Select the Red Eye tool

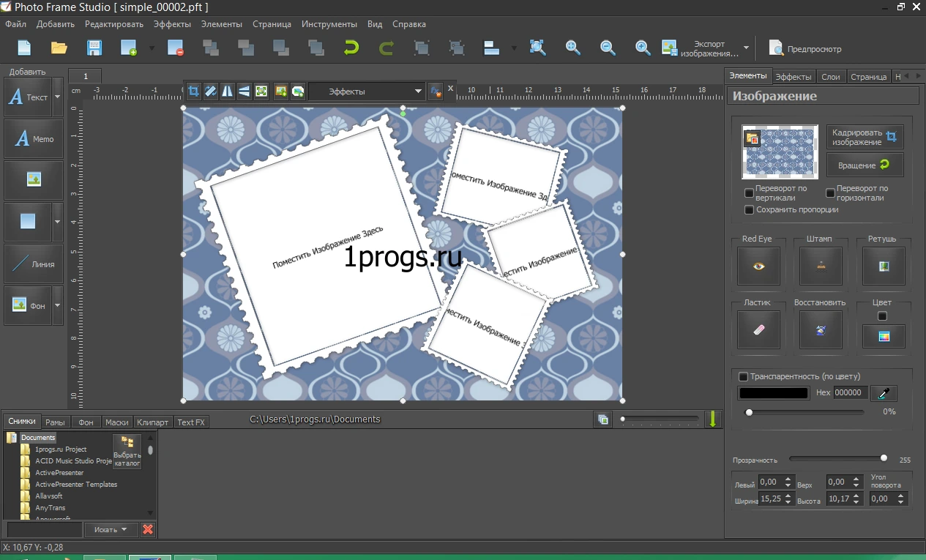(758, 266)
